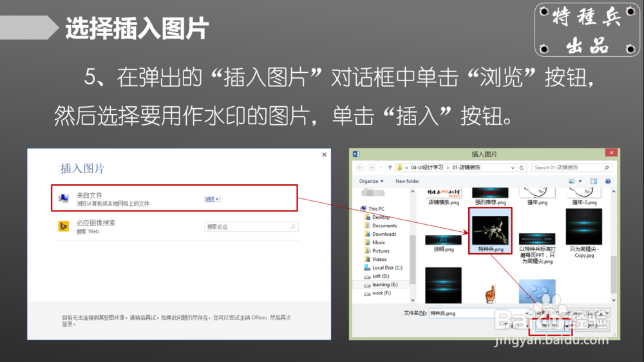Viewport: 644px width, 362px height.
Task: Click the New folder button
Action: [x=407, y=181]
